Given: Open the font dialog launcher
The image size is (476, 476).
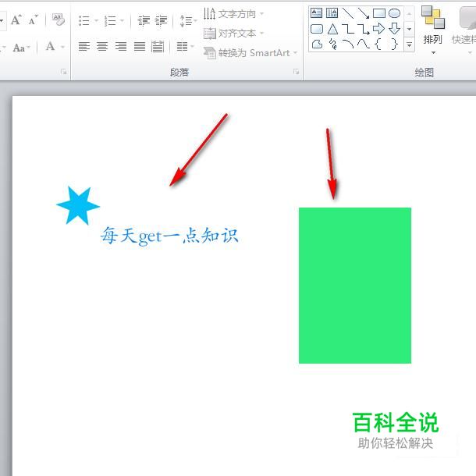Looking at the screenshot, I should [x=63, y=72].
